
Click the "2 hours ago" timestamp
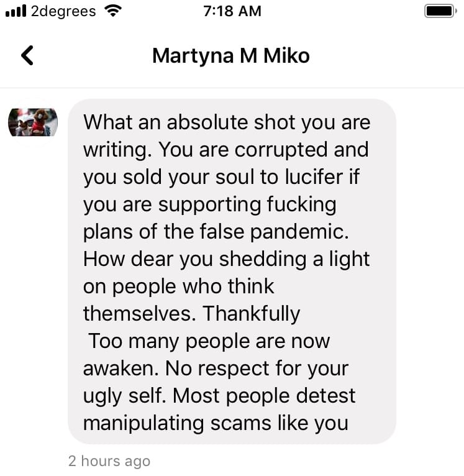109,461
